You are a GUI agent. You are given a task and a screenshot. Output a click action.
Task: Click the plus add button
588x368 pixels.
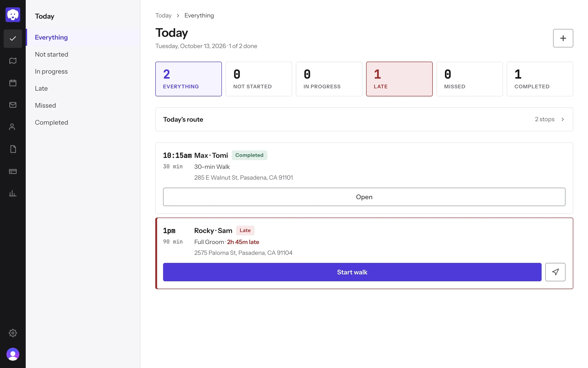[563, 38]
